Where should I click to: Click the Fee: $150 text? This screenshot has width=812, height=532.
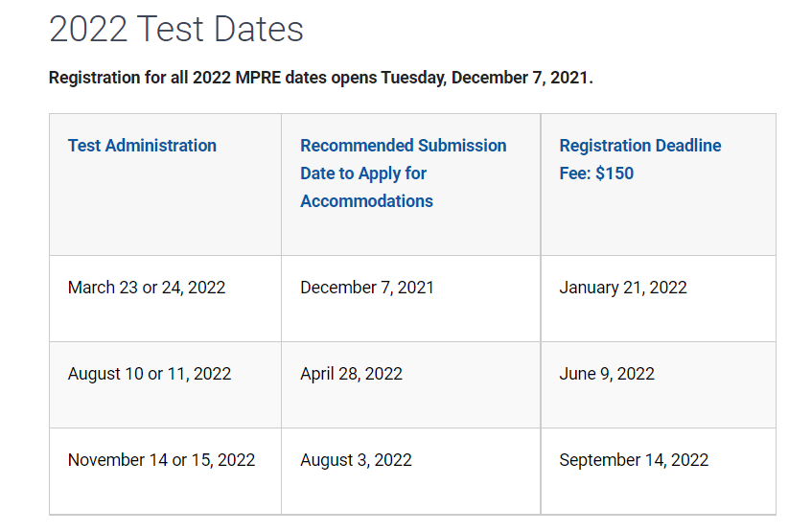(596, 173)
